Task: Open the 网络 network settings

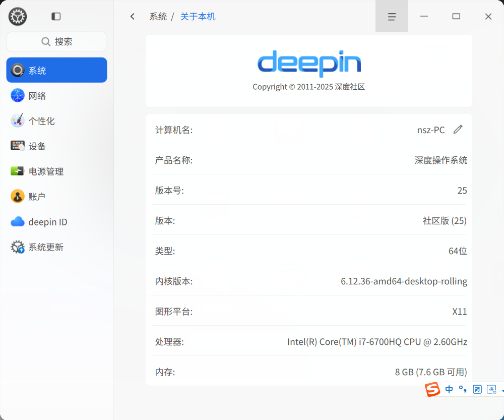Action: coord(56,95)
